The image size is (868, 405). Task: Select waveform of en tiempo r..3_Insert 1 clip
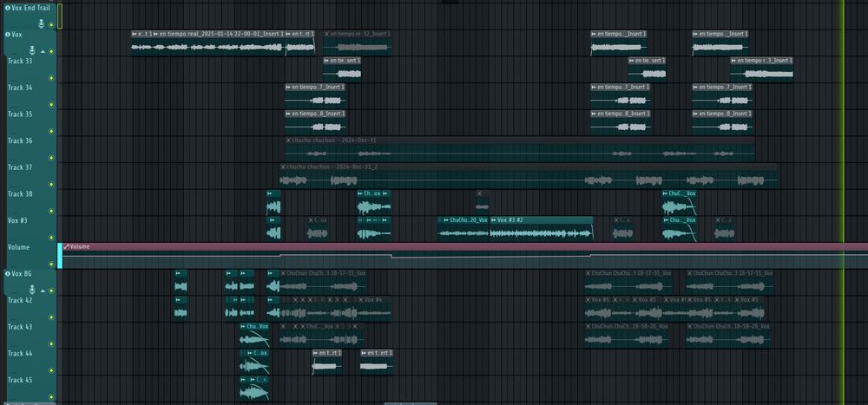[x=762, y=74]
